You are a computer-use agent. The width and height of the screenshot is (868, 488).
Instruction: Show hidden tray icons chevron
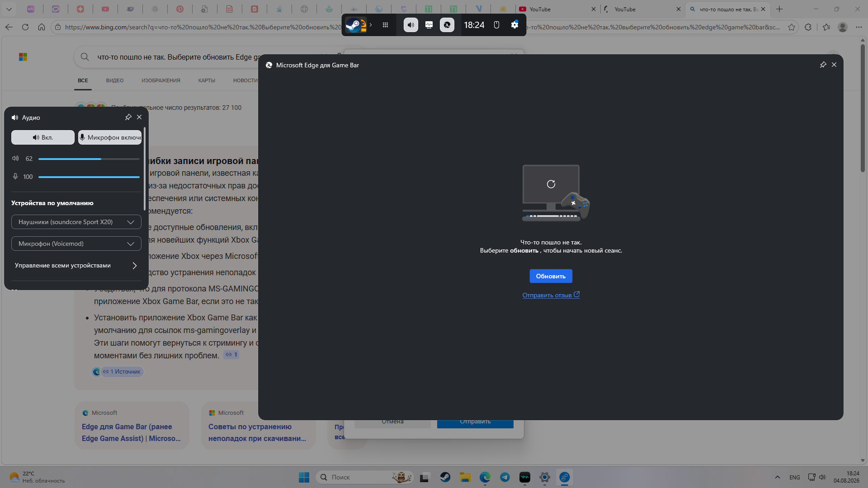[x=778, y=477]
